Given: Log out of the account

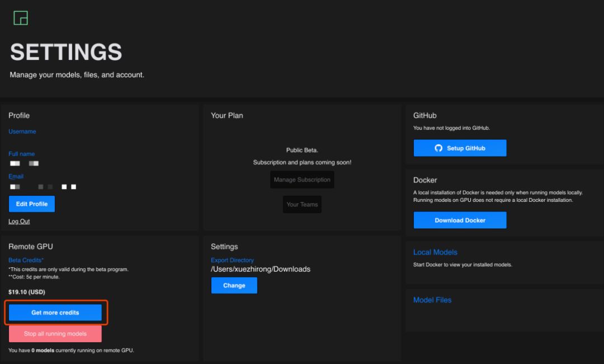Looking at the screenshot, I should [19, 221].
